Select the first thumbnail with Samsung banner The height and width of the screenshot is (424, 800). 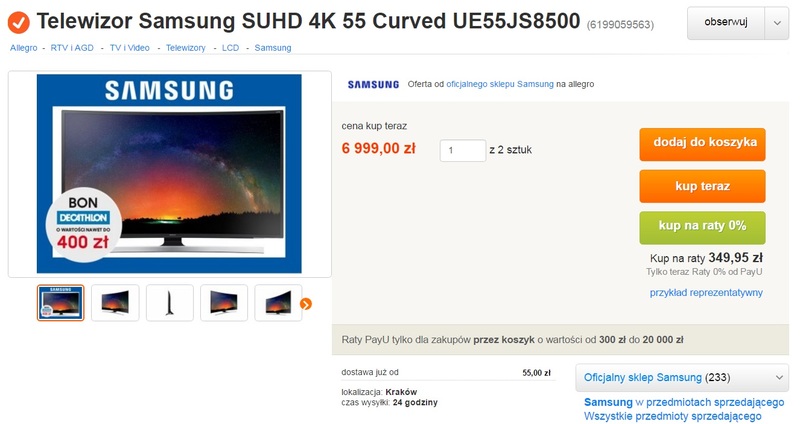point(61,303)
